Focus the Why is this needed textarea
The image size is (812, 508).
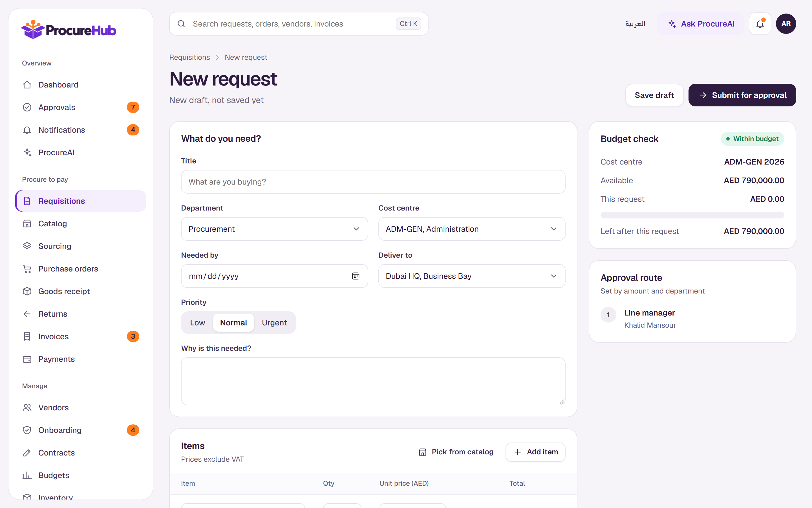click(x=373, y=381)
